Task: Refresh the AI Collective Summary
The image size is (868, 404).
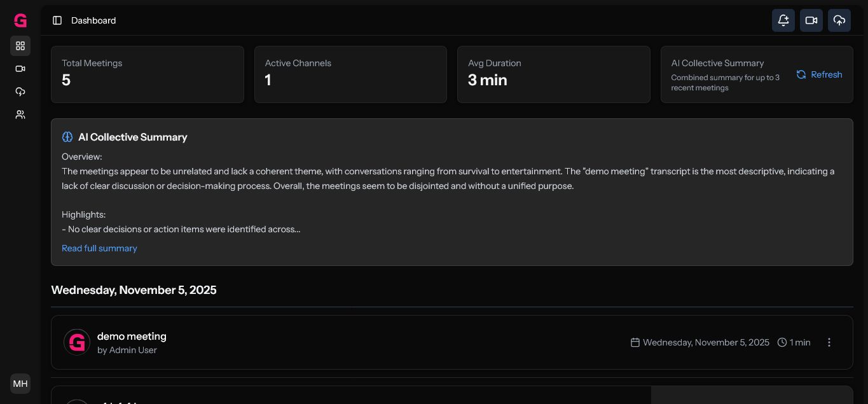Action: coord(820,74)
